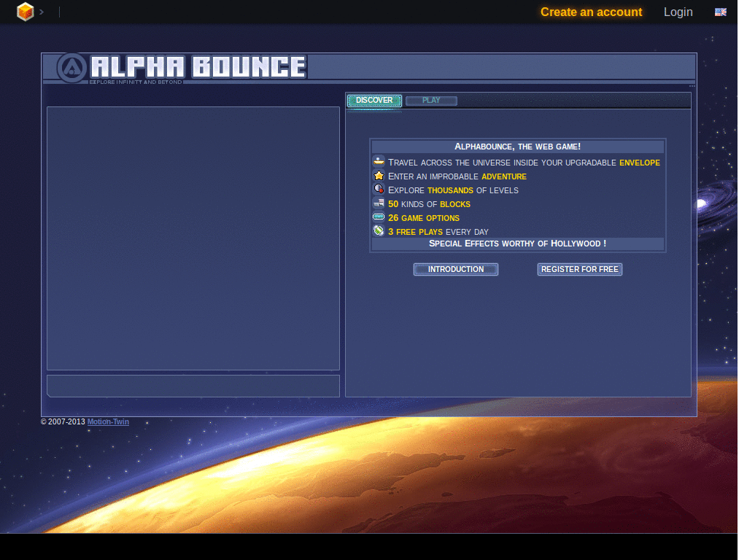Screen dimensions: 747x560
Task: Click 'Explore infinity and beyond' tagline
Action: point(136,82)
